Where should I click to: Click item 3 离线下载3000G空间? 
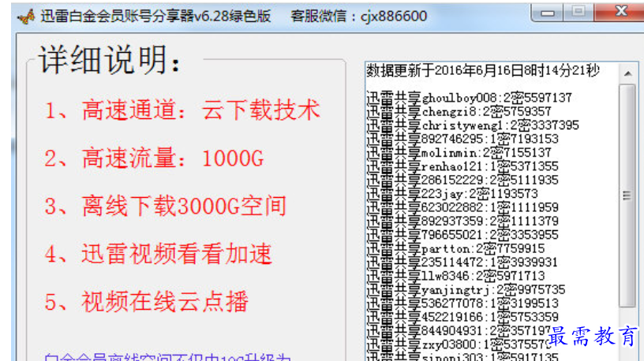point(166,206)
